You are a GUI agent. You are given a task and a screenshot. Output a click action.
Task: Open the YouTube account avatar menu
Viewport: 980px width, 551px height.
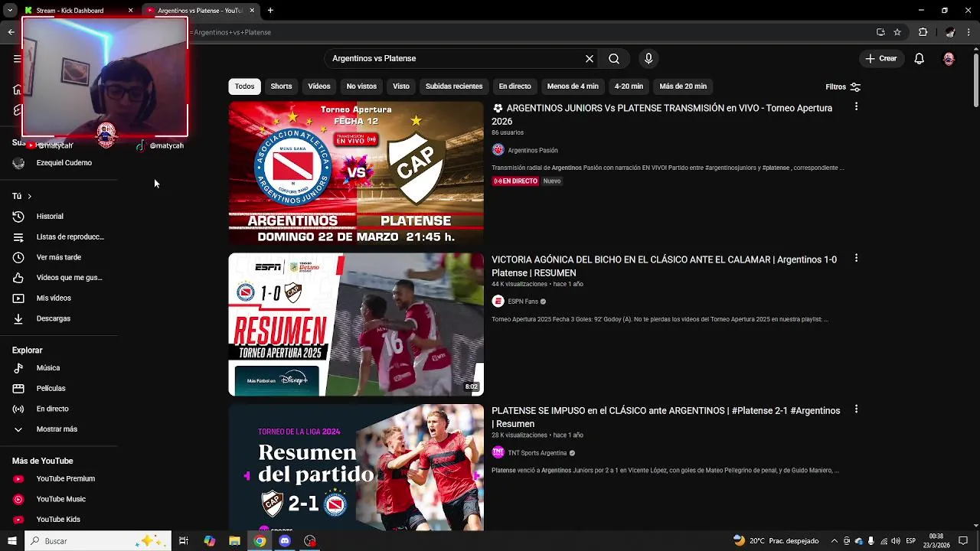coord(949,59)
